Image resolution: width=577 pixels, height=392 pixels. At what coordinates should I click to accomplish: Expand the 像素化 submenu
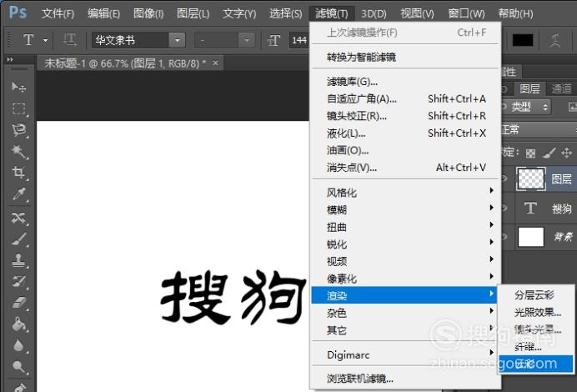coord(405,279)
